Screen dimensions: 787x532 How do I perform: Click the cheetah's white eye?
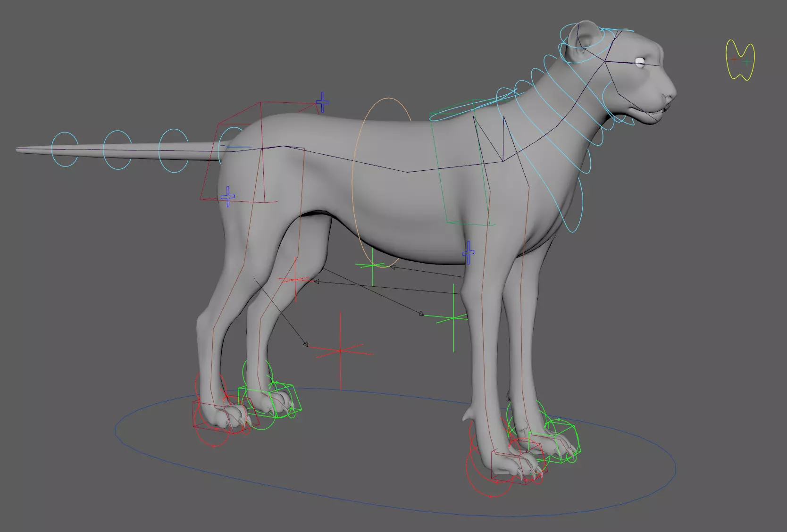[640, 62]
